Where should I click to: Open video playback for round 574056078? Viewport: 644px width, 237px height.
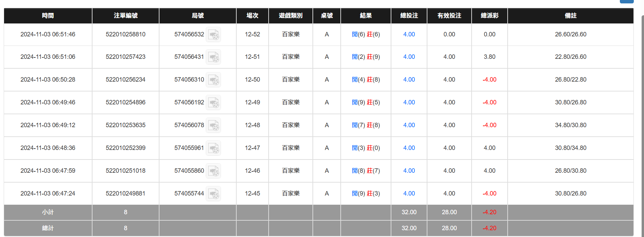[214, 125]
